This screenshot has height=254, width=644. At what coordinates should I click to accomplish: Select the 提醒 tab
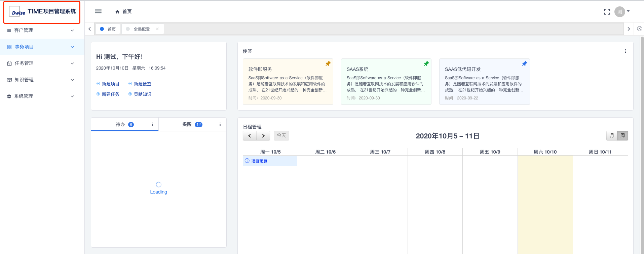click(192, 124)
